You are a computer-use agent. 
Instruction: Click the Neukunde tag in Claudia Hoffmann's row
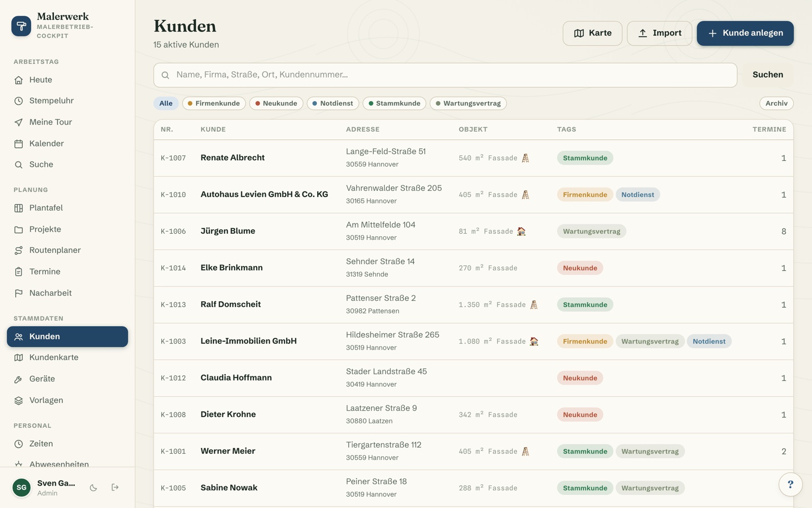pyautogui.click(x=580, y=378)
